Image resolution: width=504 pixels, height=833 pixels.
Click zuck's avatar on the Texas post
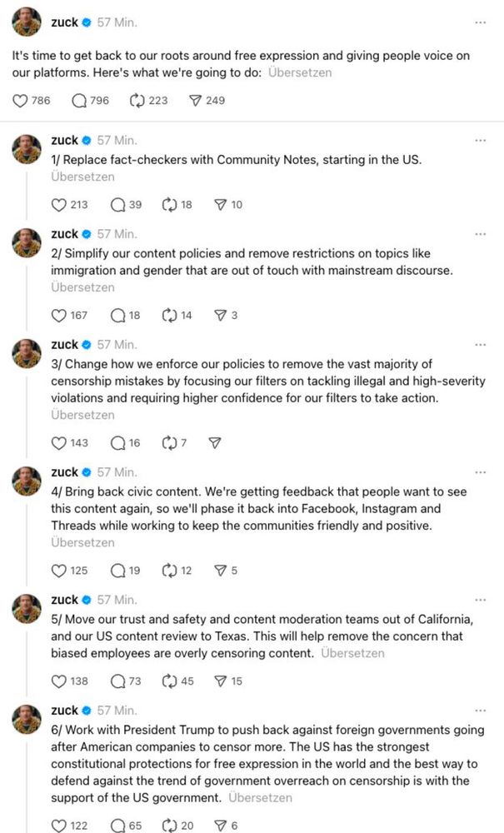coord(27,610)
